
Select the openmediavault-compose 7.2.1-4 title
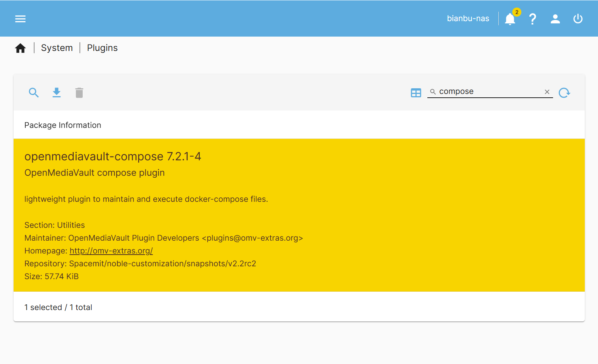click(x=113, y=156)
